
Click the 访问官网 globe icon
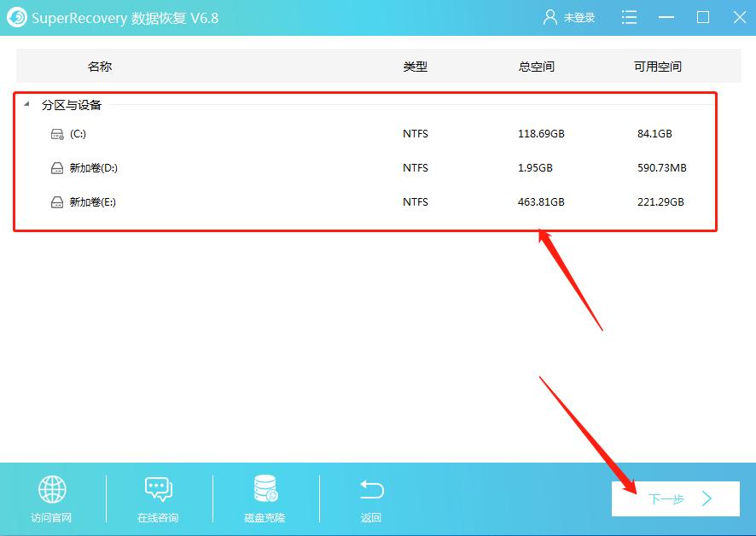[x=53, y=491]
